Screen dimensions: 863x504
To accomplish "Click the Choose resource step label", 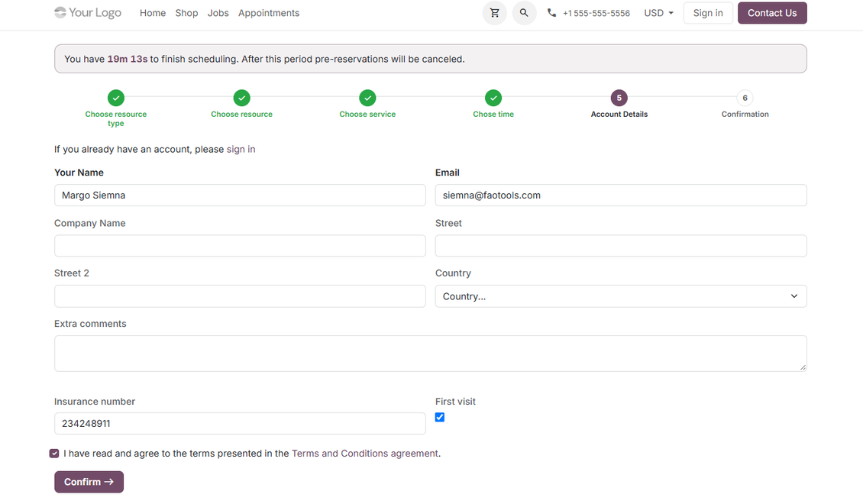I will pyautogui.click(x=241, y=114).
